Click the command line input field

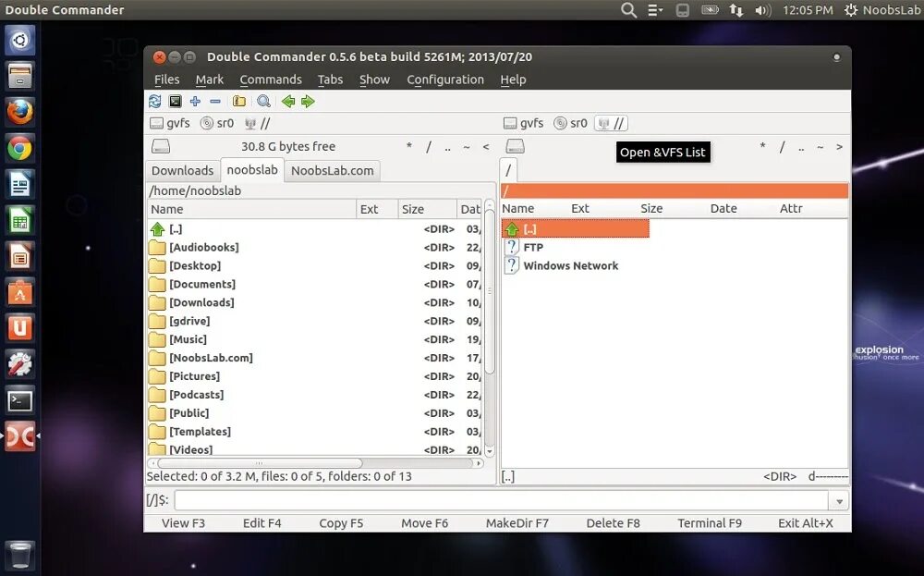click(502, 501)
